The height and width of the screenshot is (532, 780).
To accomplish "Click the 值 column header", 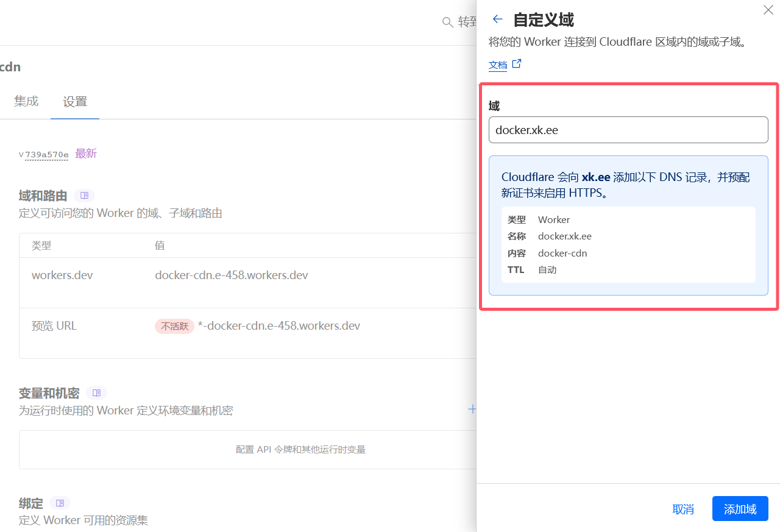I will (160, 246).
